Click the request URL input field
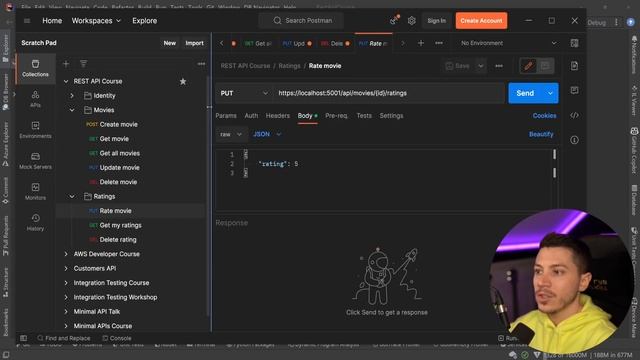 [x=389, y=93]
